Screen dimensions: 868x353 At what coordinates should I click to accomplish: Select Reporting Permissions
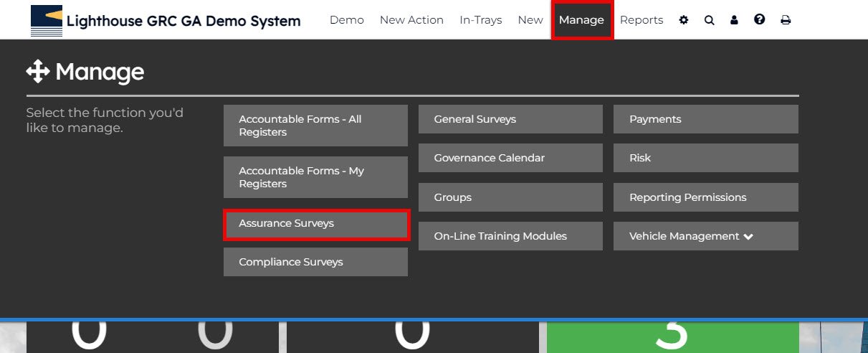pyautogui.click(x=705, y=197)
